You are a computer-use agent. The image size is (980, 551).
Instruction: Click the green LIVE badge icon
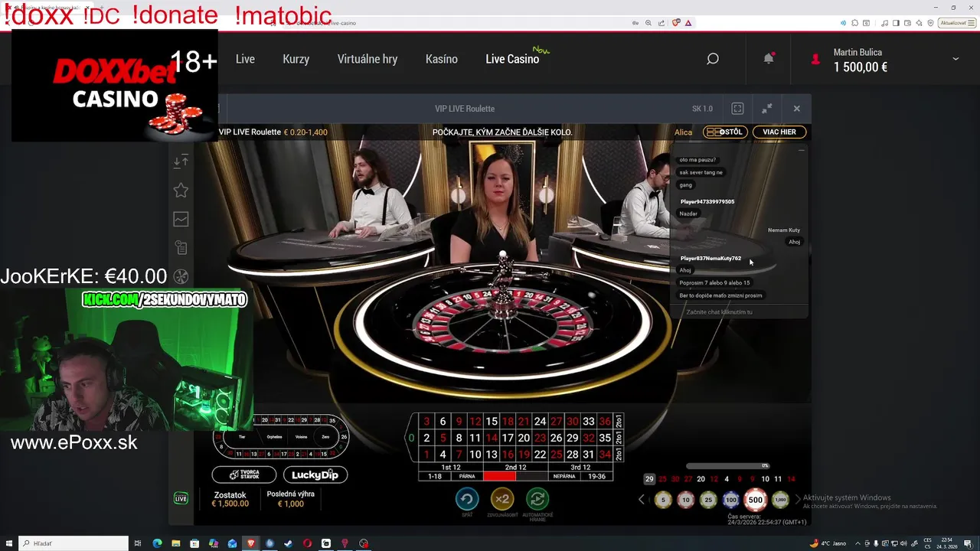click(181, 499)
